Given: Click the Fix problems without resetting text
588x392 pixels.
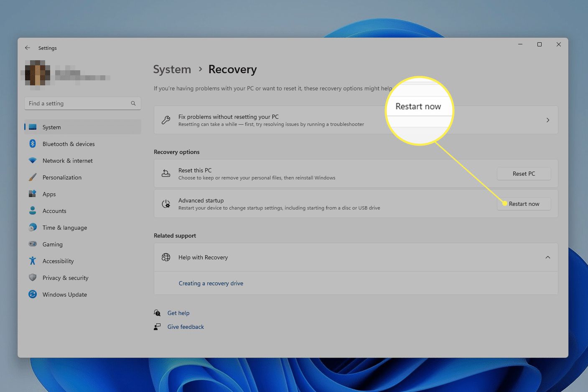Looking at the screenshot, I should point(229,117).
